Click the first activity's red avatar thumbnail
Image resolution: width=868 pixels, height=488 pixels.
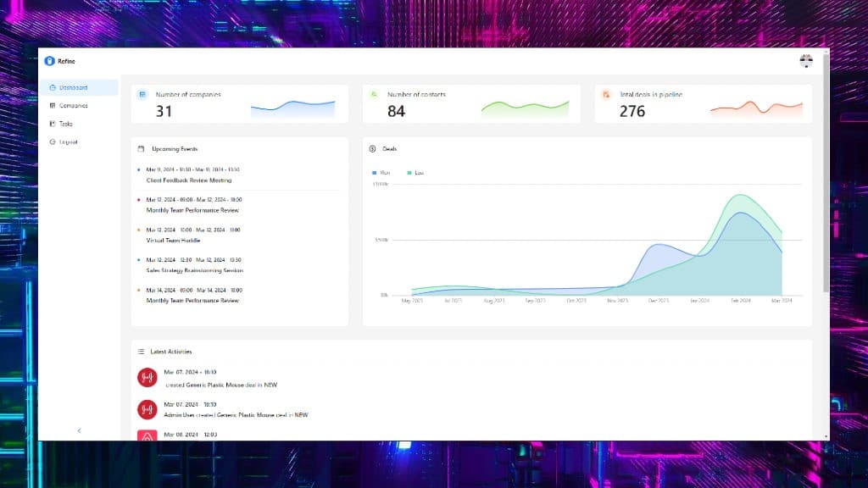coord(147,377)
